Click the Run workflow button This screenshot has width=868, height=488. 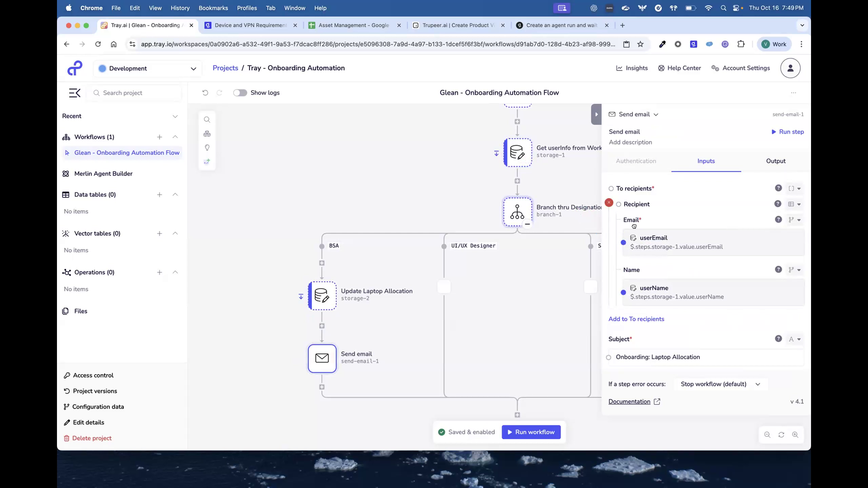point(531,432)
